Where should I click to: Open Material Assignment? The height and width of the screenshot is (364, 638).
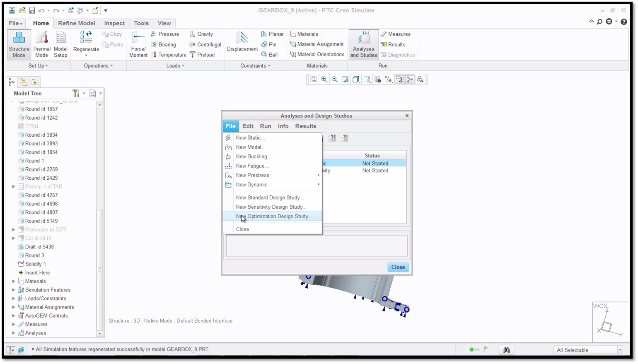coord(317,44)
